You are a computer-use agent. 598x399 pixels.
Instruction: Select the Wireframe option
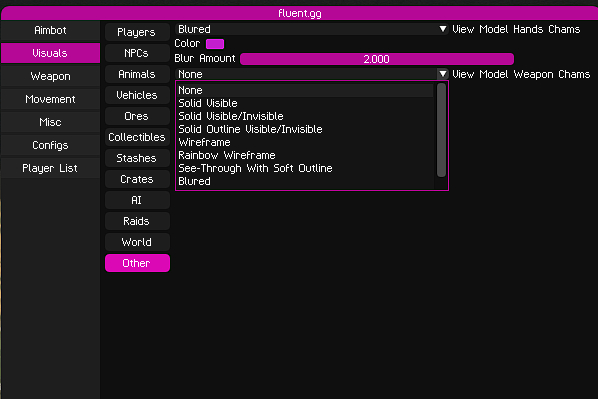(305, 142)
